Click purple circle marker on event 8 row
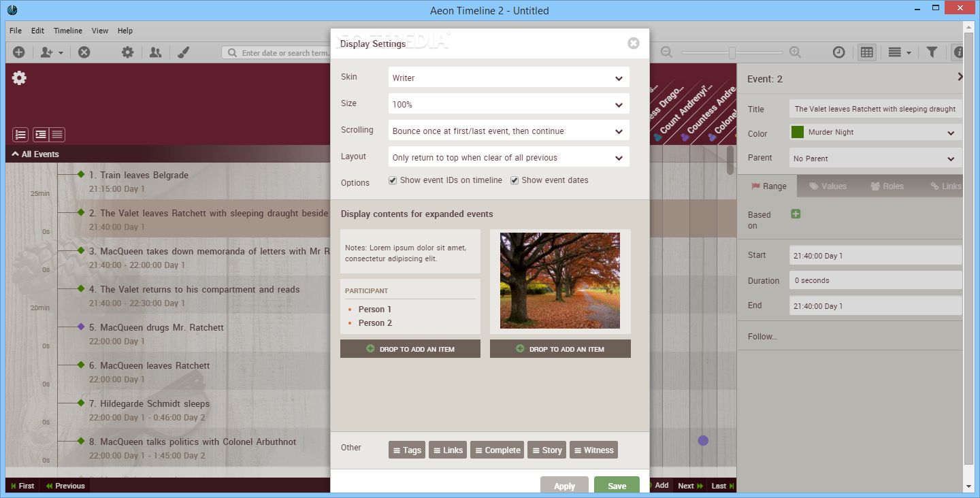 [x=703, y=441]
